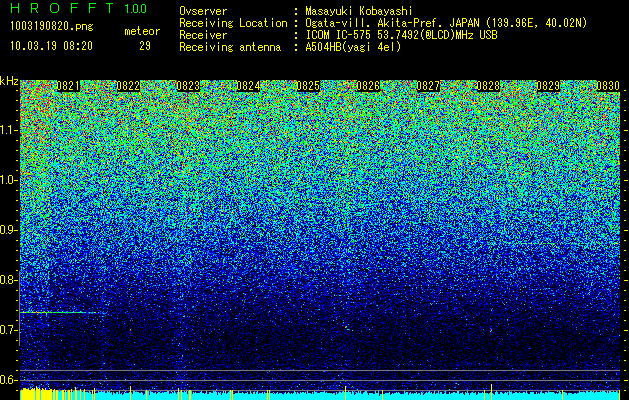Viewport: 629px width, 400px height.
Task: Click the 0828 time marker
Action: (x=488, y=86)
